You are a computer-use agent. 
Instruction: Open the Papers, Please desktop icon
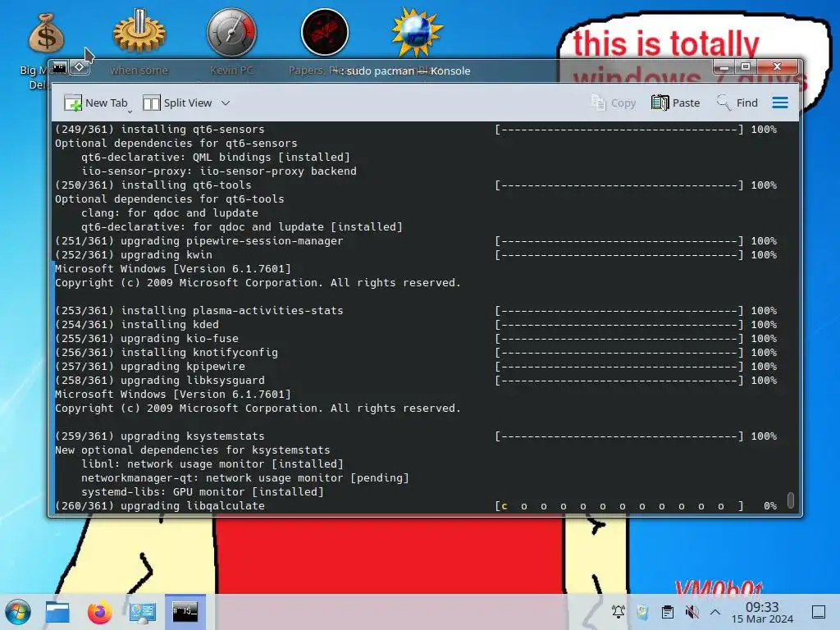tap(325, 32)
